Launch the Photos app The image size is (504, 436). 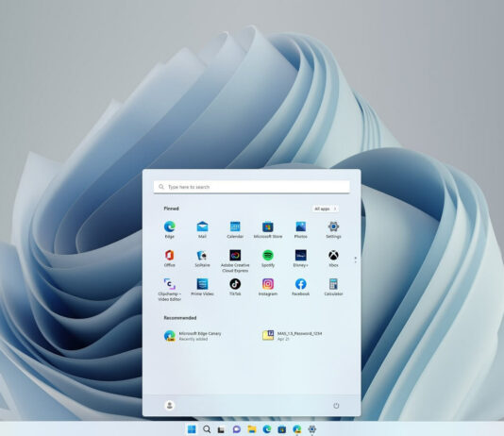[x=300, y=229]
